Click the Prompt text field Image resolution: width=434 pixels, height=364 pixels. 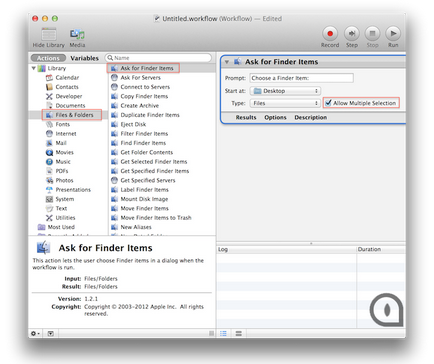(301, 78)
